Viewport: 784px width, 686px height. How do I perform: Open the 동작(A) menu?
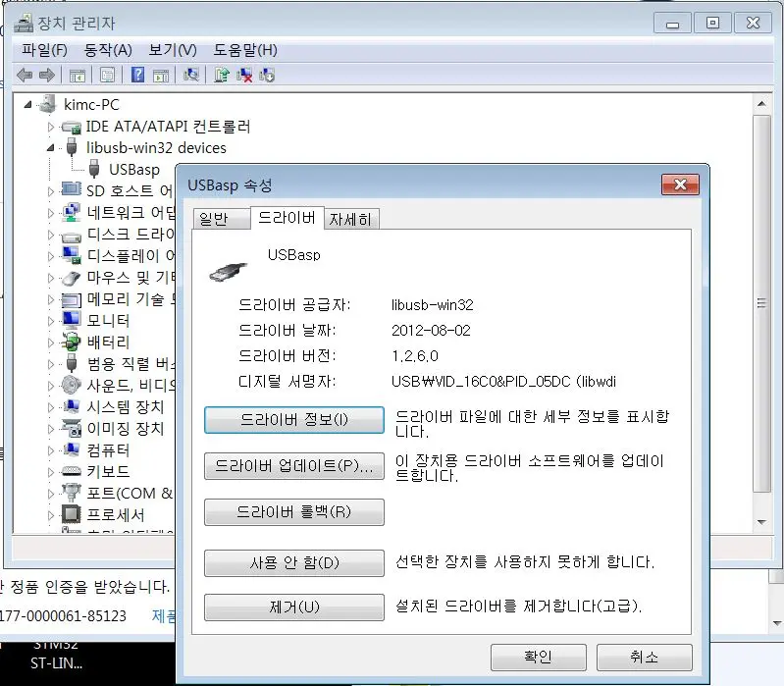point(108,50)
